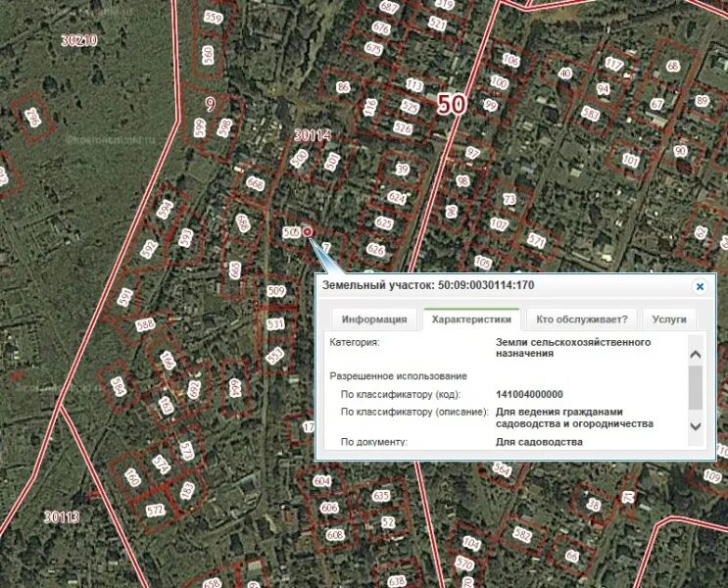Click the popup scroll up arrow

(695, 355)
